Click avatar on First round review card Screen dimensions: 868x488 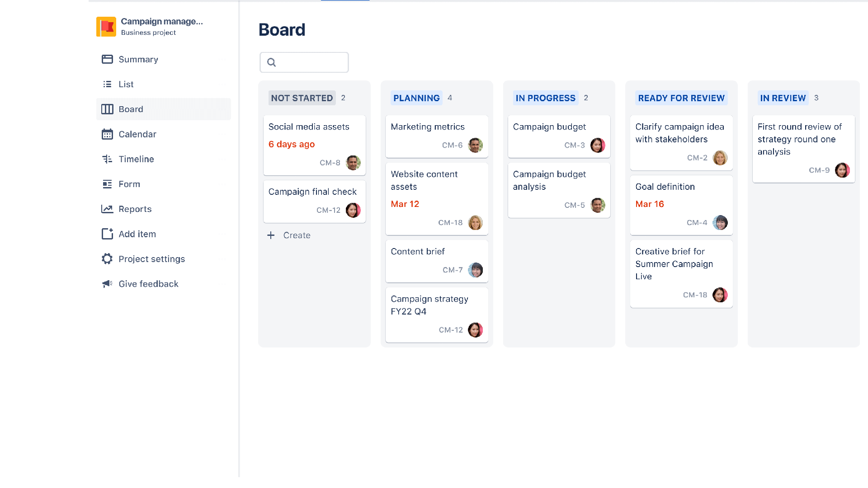pos(842,170)
